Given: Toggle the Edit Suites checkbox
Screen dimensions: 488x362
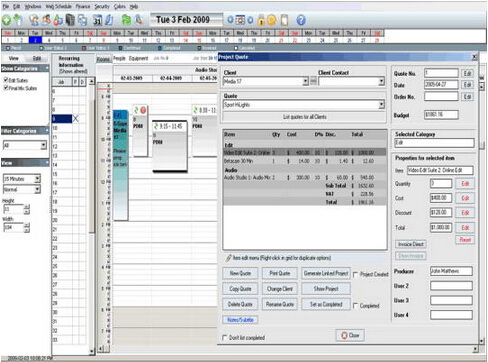Looking at the screenshot, I should [5, 80].
